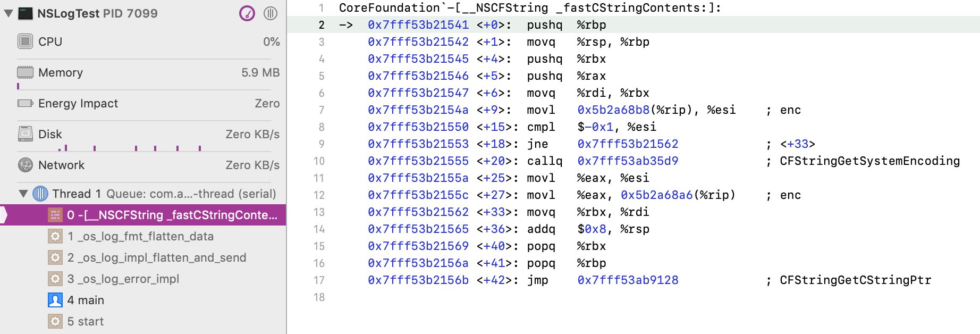The image size is (980, 334).
Task: Click the NSLogTest process terminal icon
Action: 25,13
